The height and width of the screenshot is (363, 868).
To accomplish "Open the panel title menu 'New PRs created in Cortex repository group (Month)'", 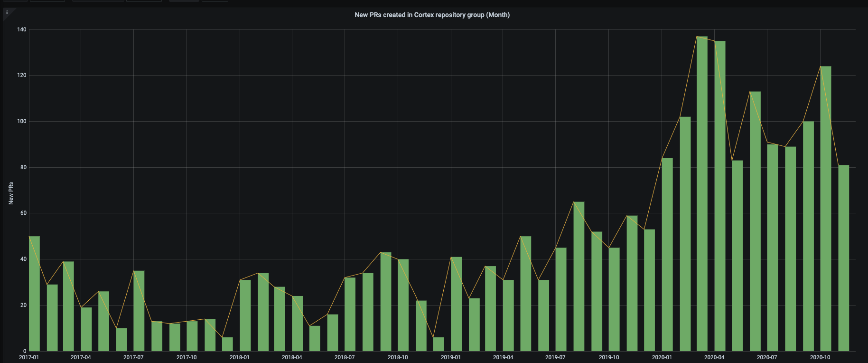I will [x=432, y=15].
